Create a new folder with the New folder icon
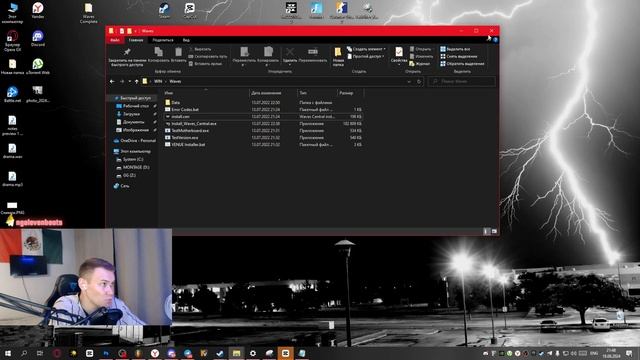Screen dimensions: 640x360 (338, 52)
